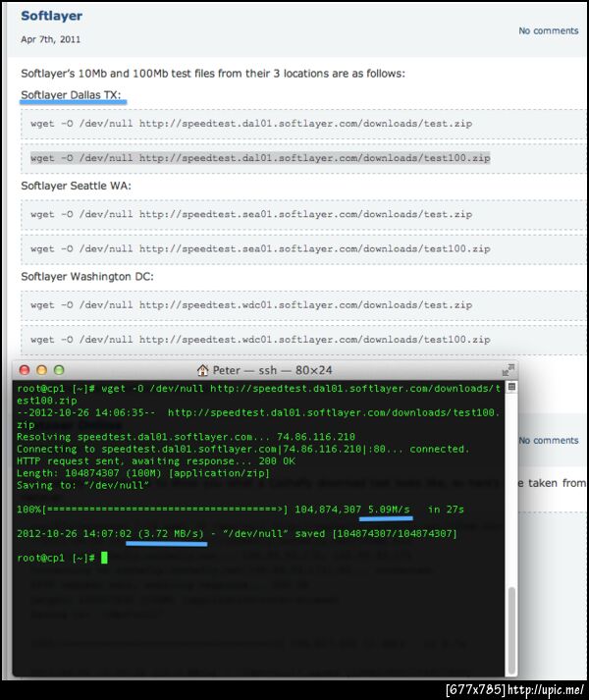589x700 pixels.
Task: Click the 'Length: 104874307 (100M)' terminal line
Action: [143, 473]
